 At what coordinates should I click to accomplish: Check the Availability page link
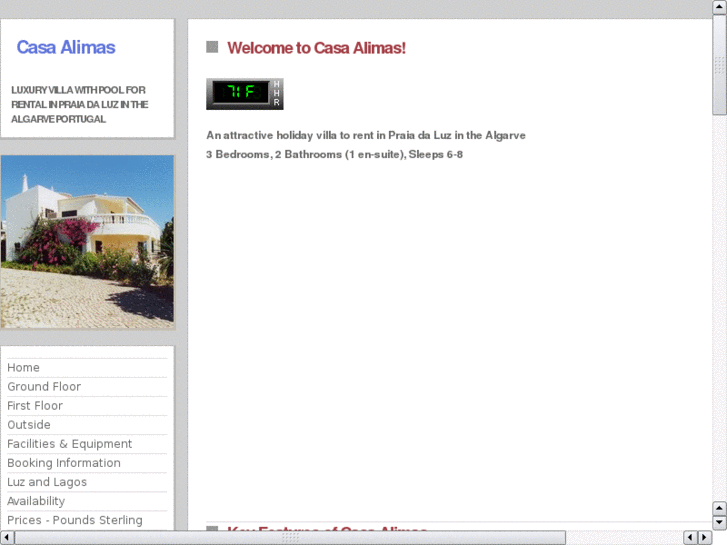point(36,501)
